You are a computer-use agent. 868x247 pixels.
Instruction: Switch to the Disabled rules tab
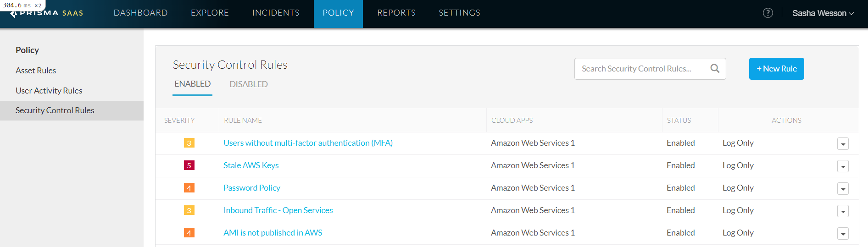pos(248,84)
